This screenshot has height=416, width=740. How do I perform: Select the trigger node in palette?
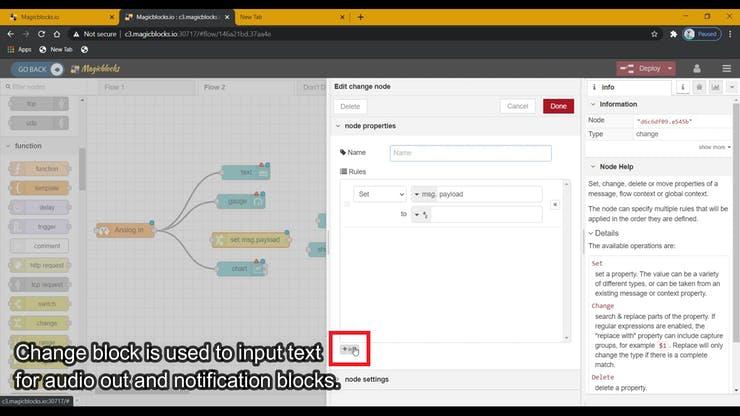(x=40, y=227)
